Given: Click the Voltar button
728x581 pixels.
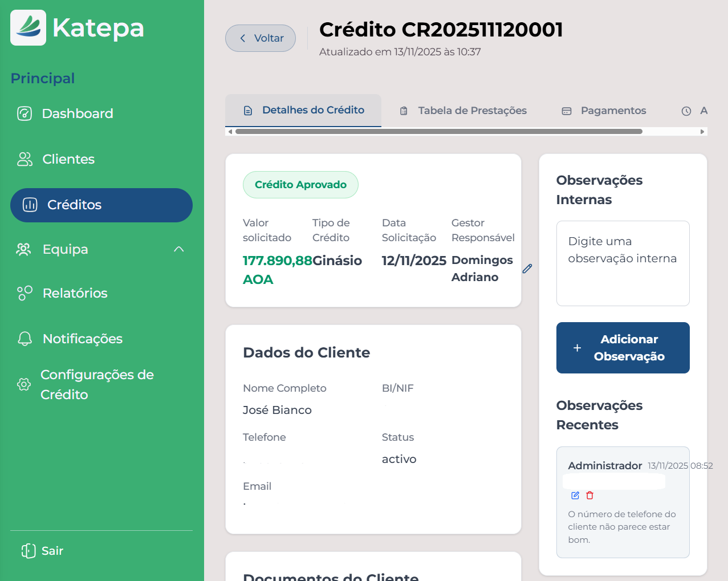Looking at the screenshot, I should (x=260, y=38).
